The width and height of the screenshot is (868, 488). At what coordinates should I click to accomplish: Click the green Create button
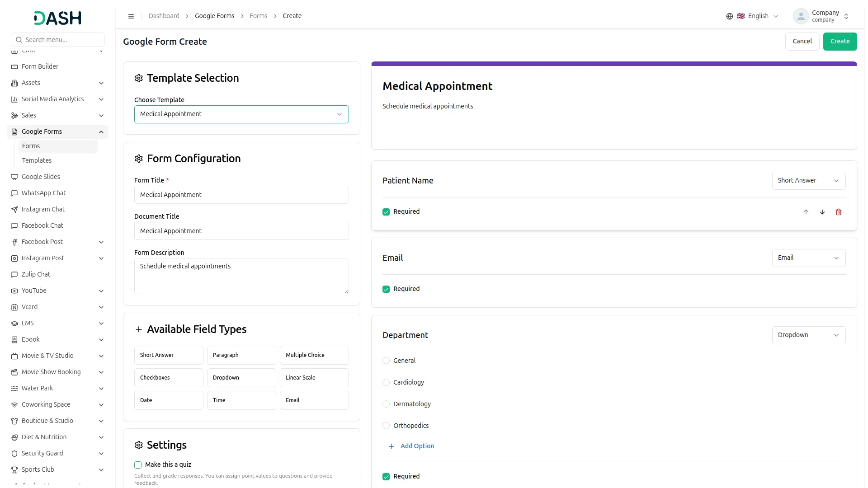[x=840, y=42]
